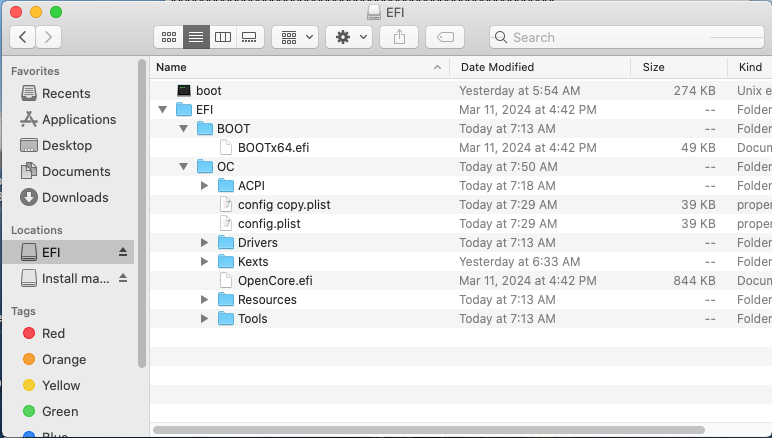The image size is (772, 438).
Task: Open Desktop in the sidebar
Action: [56, 146]
